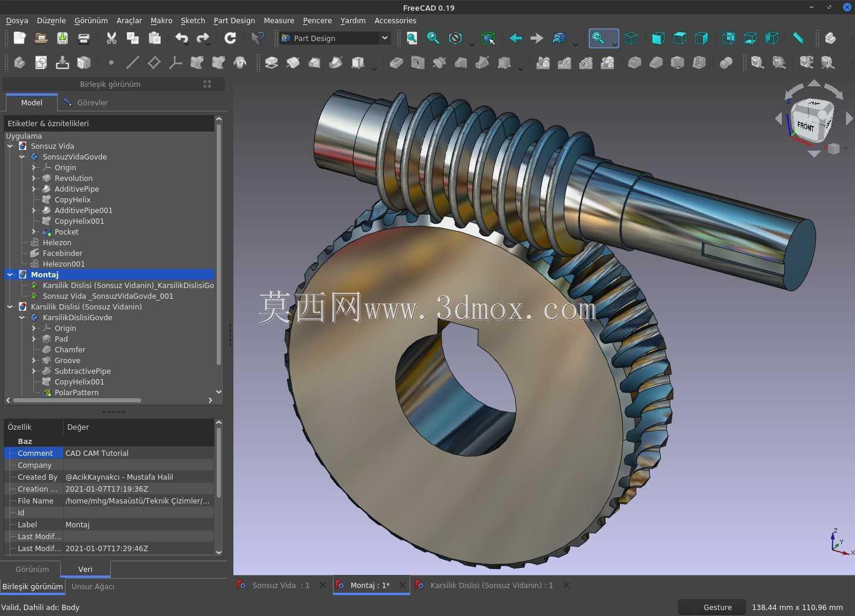
Task: Open the Accessories menu
Action: pos(395,20)
